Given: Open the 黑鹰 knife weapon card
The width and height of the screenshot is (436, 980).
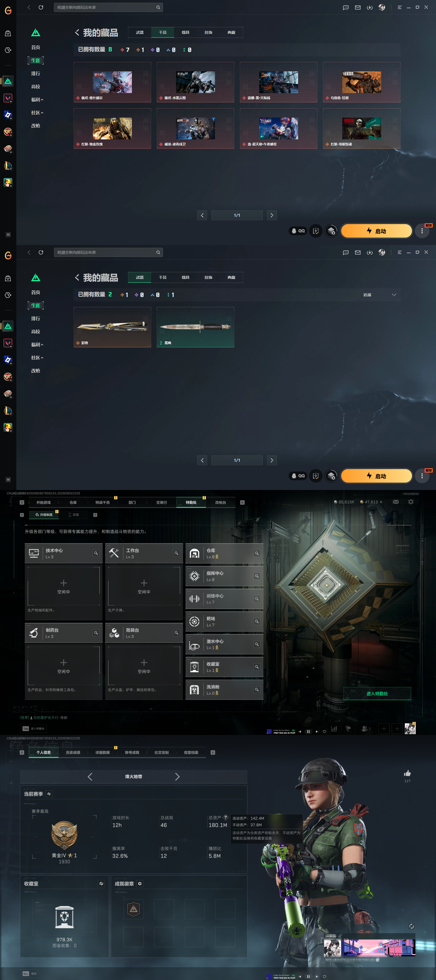Looking at the screenshot, I should tap(195, 327).
